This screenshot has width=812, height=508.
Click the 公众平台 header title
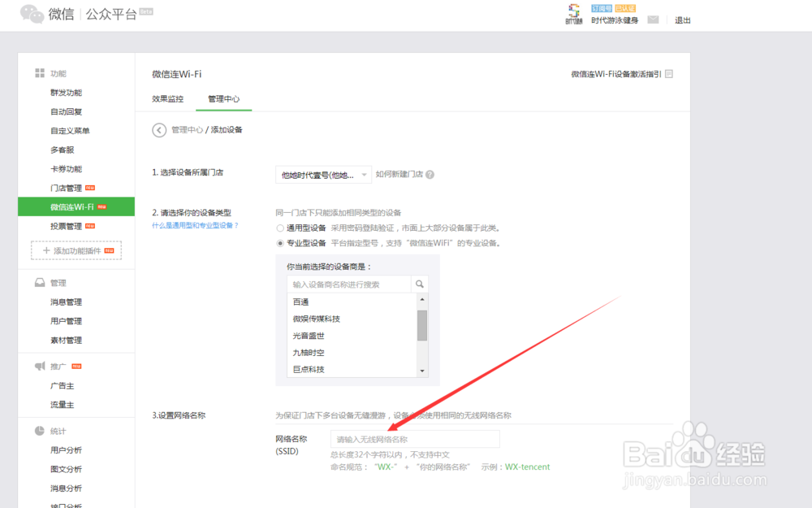click(x=111, y=14)
